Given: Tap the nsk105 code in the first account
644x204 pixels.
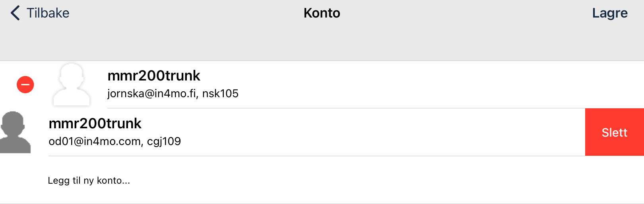Looking at the screenshot, I should click(220, 94).
